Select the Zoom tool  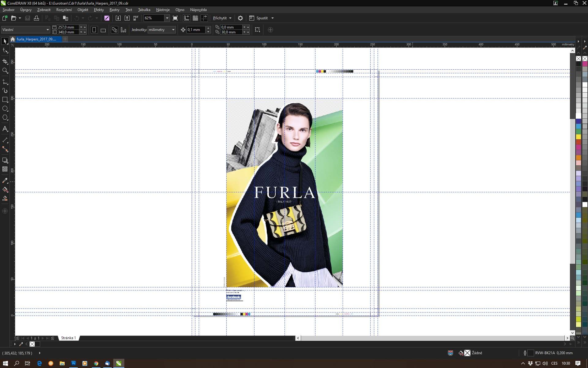(5, 71)
